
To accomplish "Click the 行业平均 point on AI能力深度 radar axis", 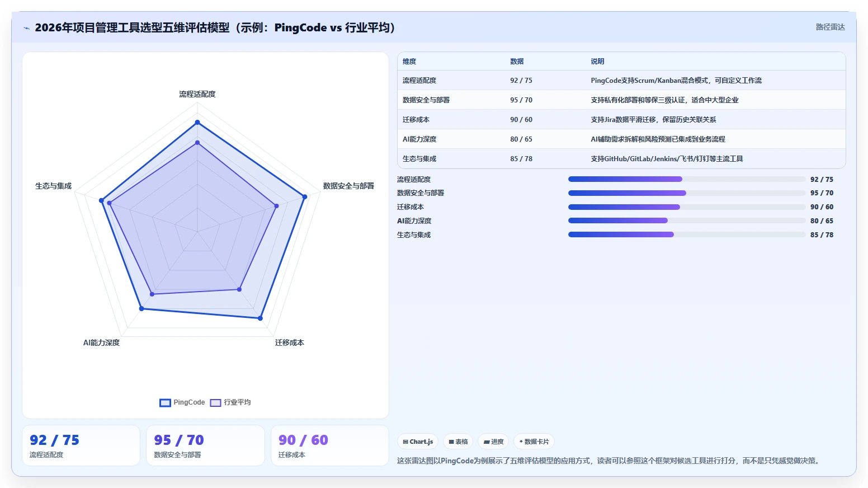I will (152, 294).
